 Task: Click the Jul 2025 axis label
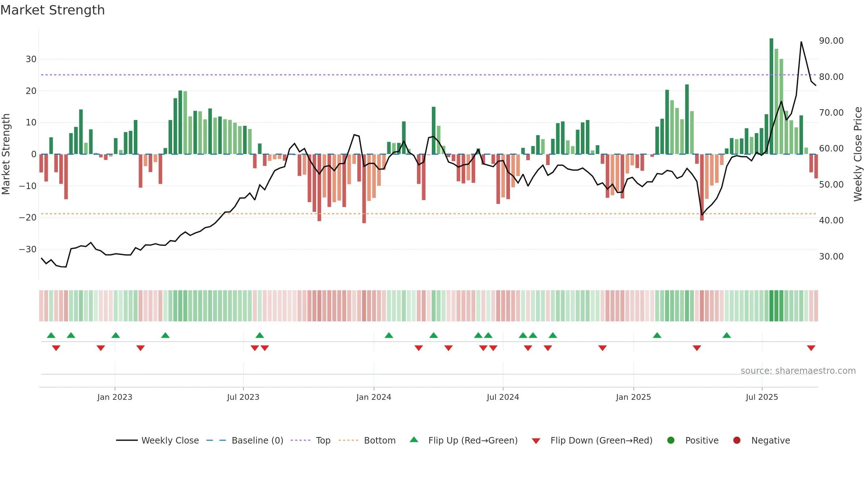[x=762, y=397]
